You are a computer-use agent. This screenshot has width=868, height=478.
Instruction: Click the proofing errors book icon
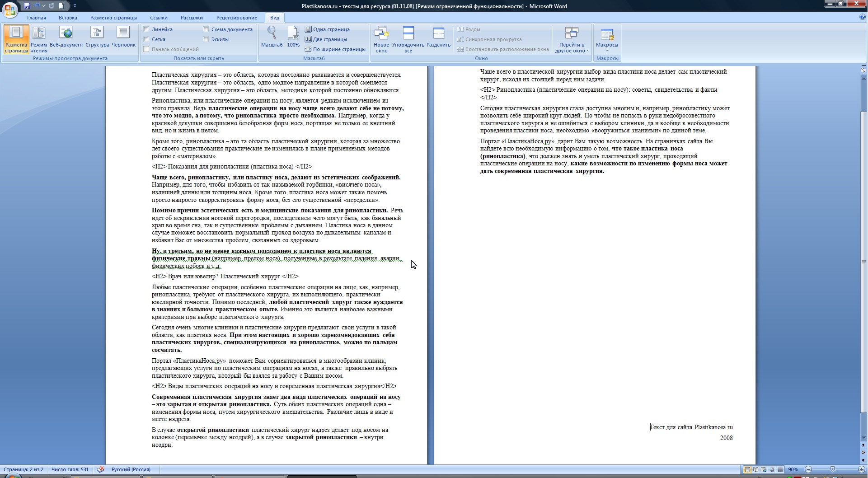coord(101,469)
